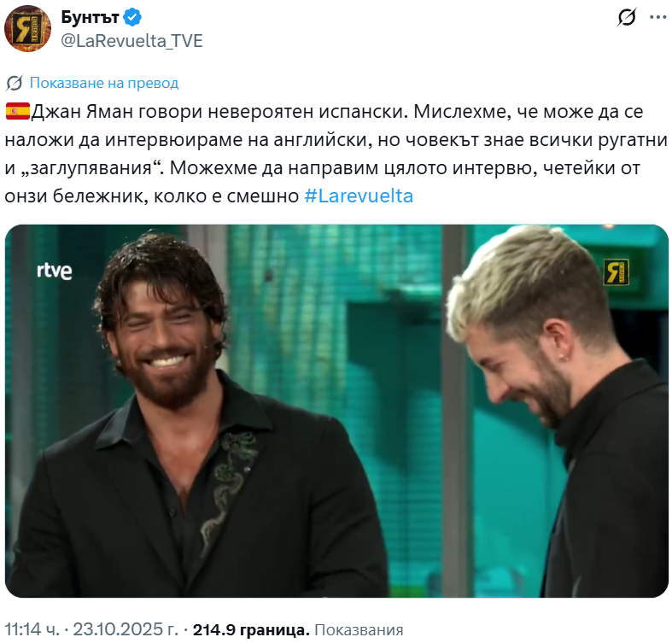The image size is (672, 643).
Task: Open the 11:14 ч. post timestamp
Action: 32,629
